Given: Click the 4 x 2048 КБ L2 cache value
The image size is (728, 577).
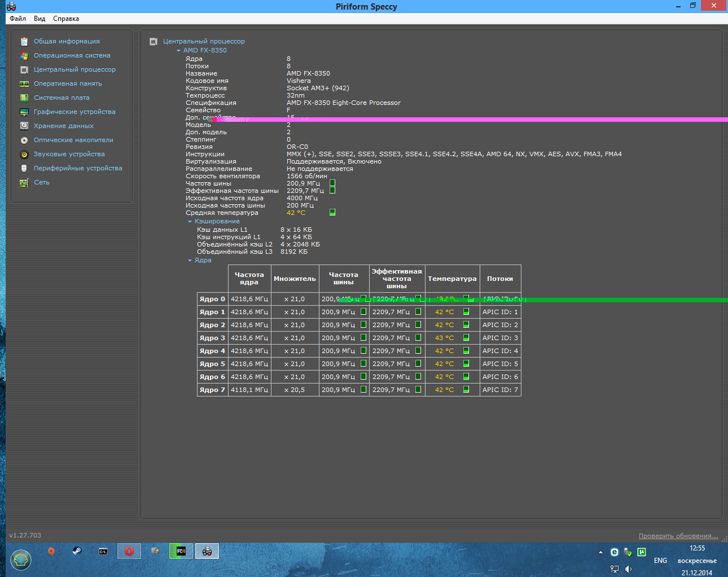Looking at the screenshot, I should coord(300,244).
